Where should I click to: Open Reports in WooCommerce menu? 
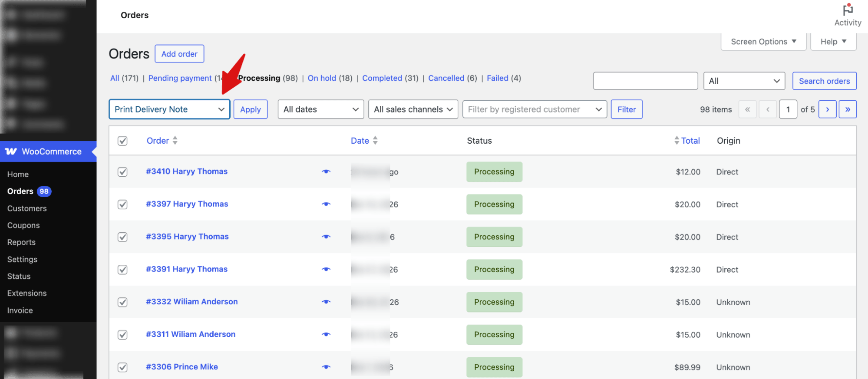point(21,242)
